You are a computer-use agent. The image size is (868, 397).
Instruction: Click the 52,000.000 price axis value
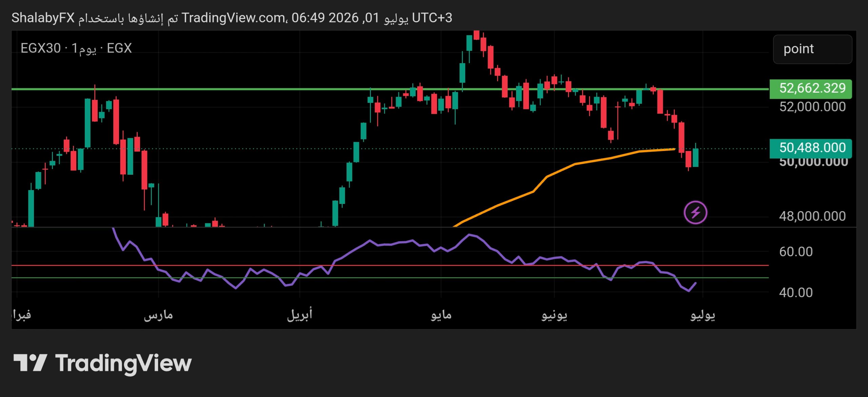pyautogui.click(x=812, y=107)
